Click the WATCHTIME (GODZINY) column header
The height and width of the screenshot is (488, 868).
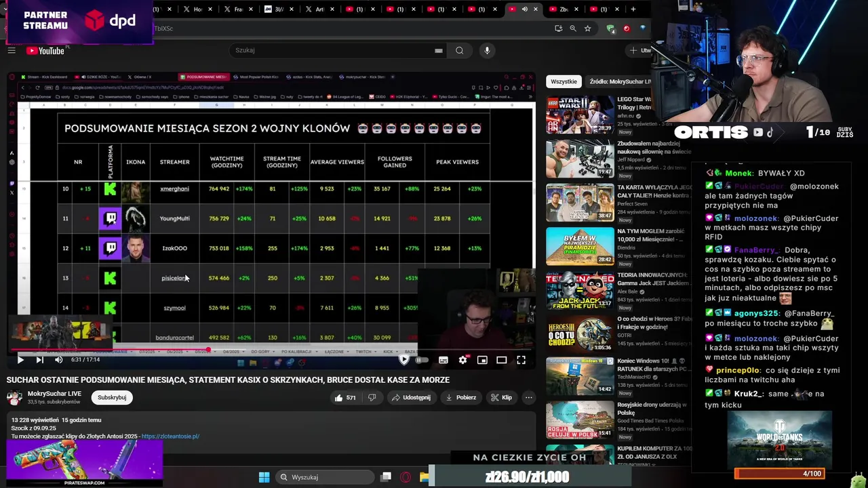click(226, 162)
